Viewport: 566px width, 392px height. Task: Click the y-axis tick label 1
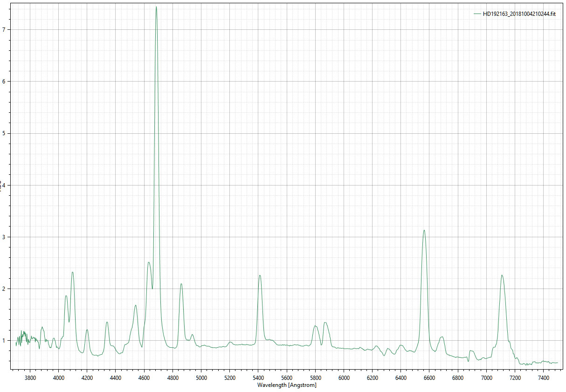tap(4, 341)
